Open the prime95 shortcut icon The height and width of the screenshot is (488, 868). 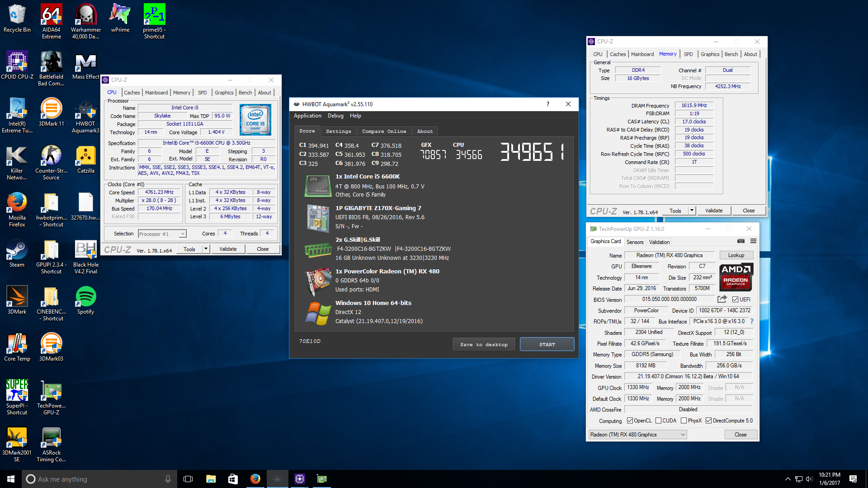pos(154,21)
